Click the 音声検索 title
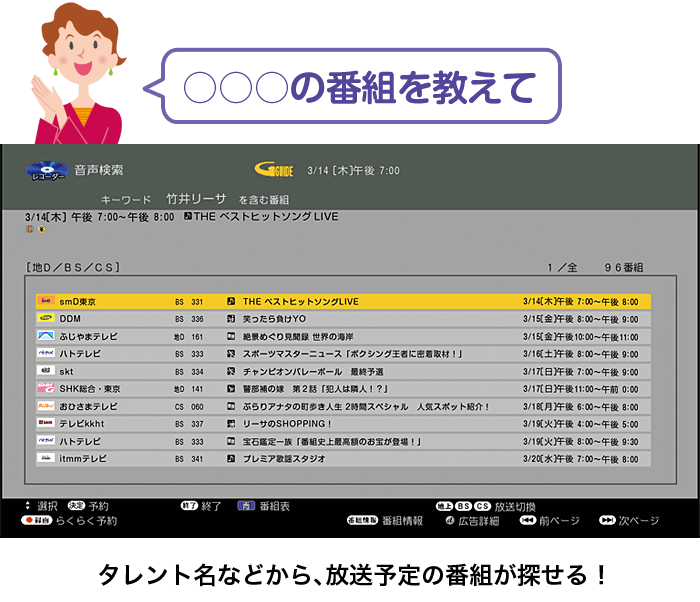This screenshot has height=602, width=700. point(99,170)
